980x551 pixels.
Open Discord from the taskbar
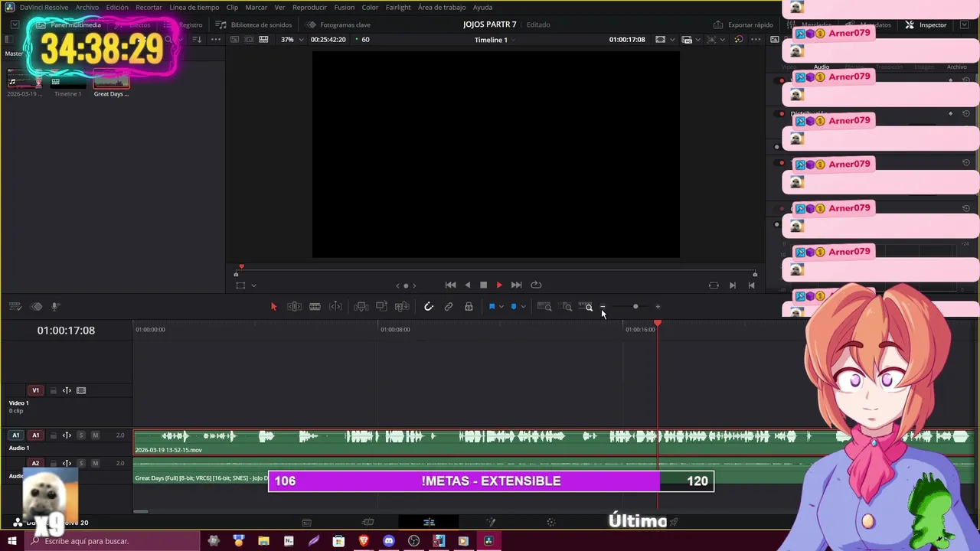pos(389,541)
